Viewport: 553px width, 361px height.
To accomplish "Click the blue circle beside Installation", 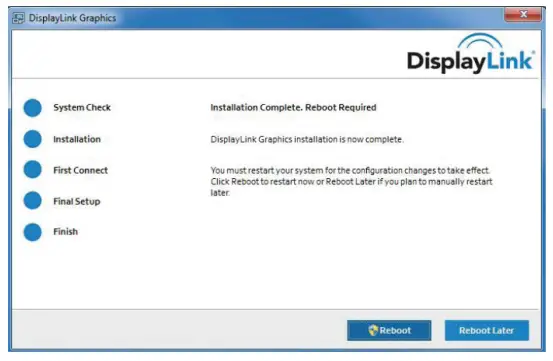I will coord(32,139).
